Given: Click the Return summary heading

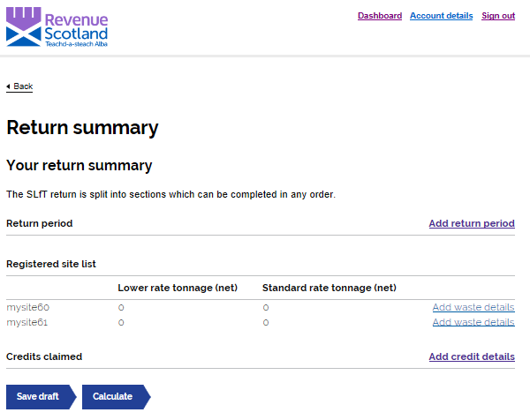Looking at the screenshot, I should click(x=82, y=128).
